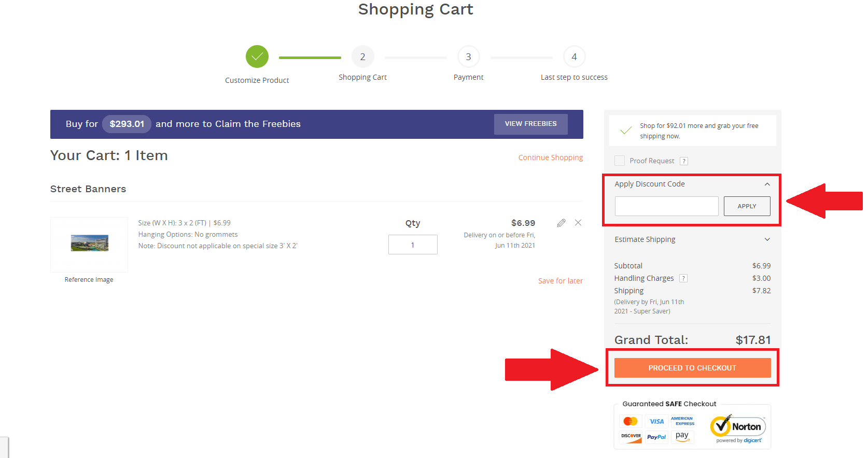Open the View Freebies button
This screenshot has height=458, width=868.
pos(530,124)
